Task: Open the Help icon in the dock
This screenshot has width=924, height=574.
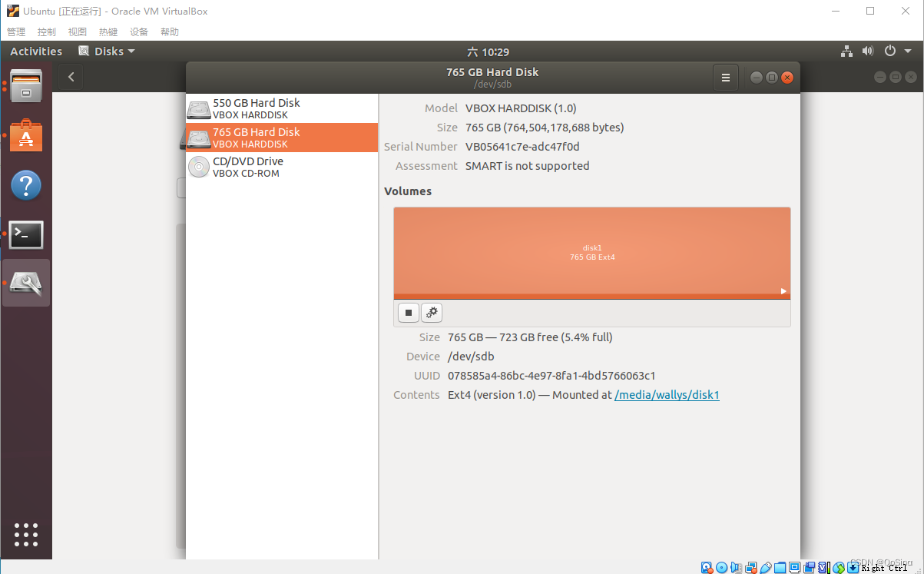Action: coord(26,185)
